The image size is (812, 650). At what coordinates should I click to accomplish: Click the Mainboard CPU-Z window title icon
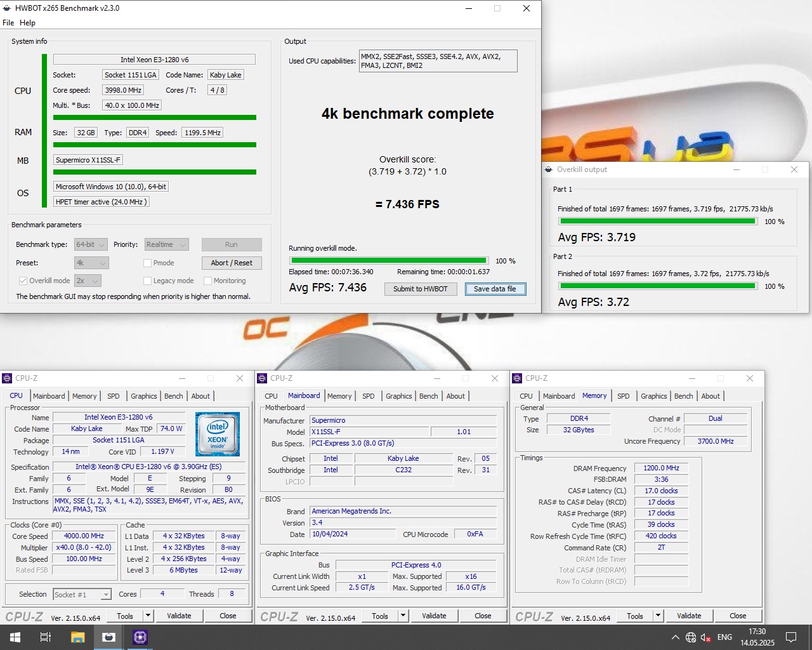click(262, 378)
